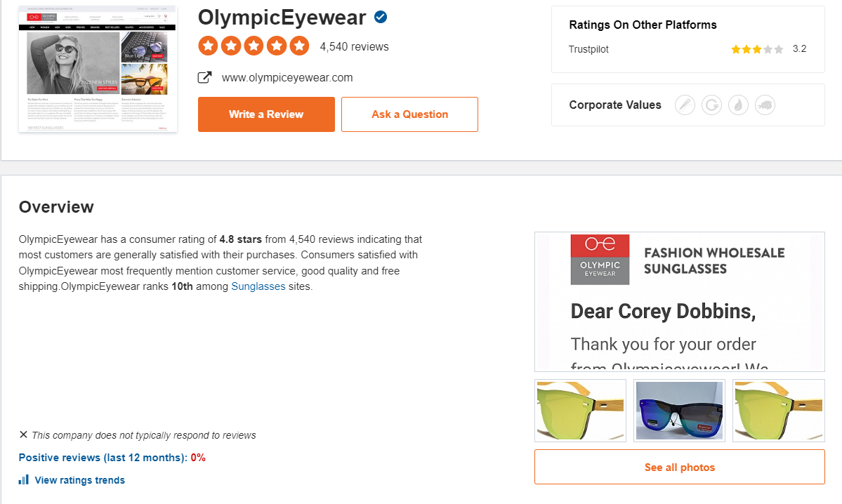Click the bar chart ratings trends icon
Screen dimensions: 842x504
click(24, 480)
